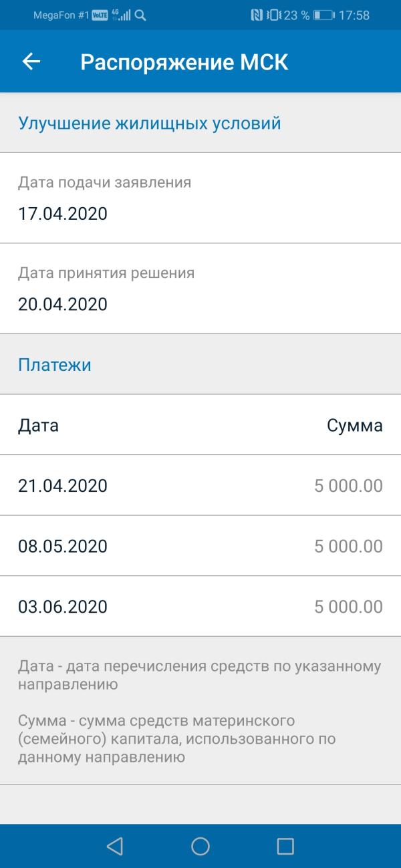
Task: Tap the VoLTE indicator icon
Action: (x=100, y=15)
